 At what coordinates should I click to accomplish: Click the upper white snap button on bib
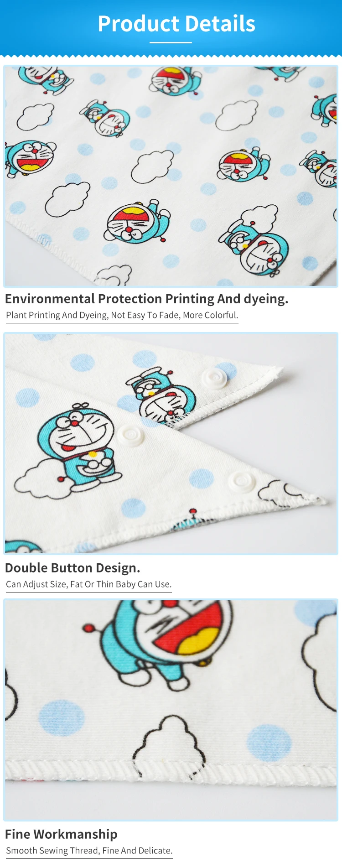(214, 379)
